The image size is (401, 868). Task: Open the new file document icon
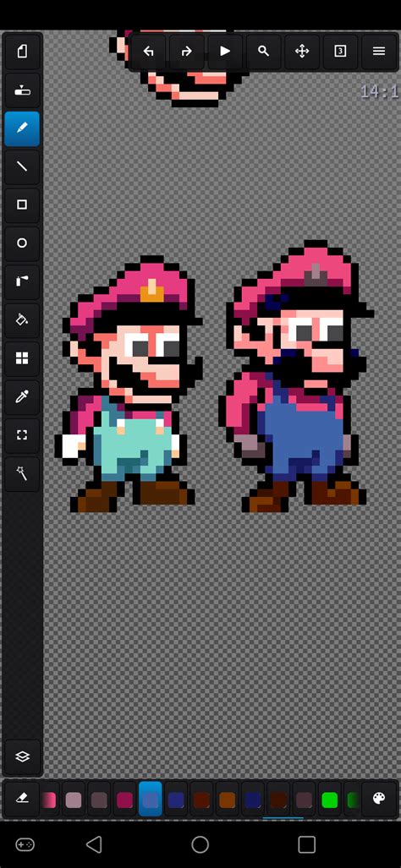click(22, 52)
